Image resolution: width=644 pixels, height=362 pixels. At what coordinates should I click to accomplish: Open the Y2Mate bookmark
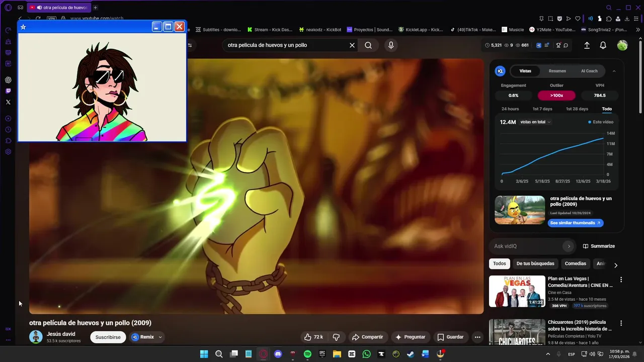(552, 30)
